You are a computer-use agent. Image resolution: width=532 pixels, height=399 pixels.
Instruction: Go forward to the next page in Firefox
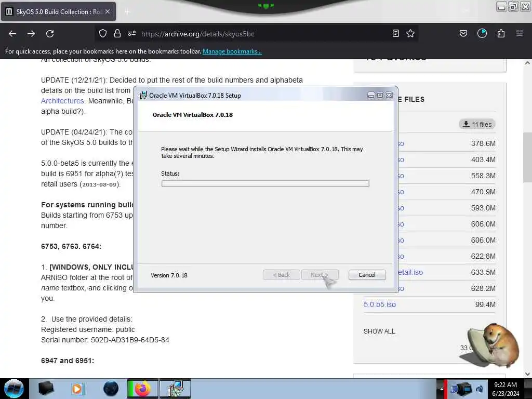(x=31, y=34)
